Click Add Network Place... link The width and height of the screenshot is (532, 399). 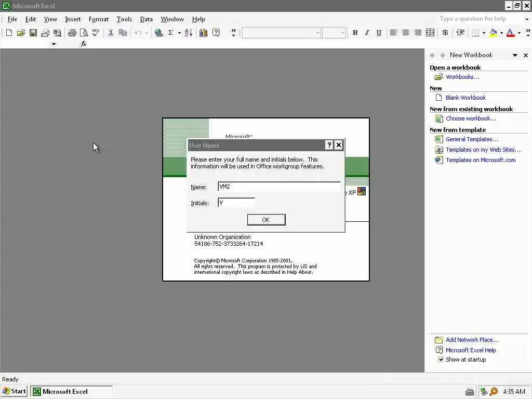pyautogui.click(x=472, y=340)
